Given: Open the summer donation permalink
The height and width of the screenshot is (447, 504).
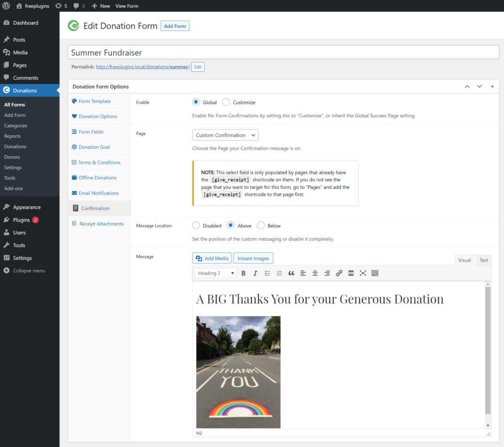Looking at the screenshot, I should click(143, 67).
